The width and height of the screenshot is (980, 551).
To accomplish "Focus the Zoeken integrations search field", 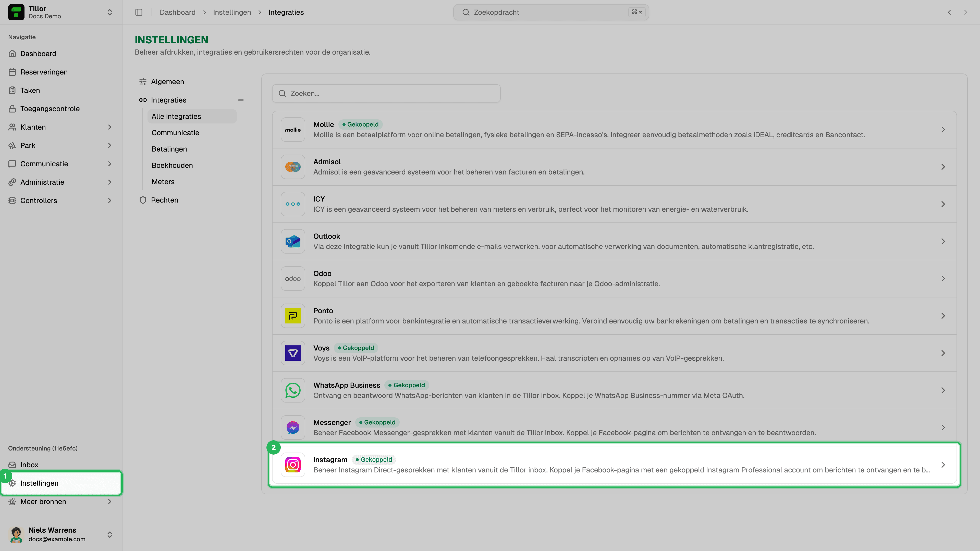I will 386,94.
